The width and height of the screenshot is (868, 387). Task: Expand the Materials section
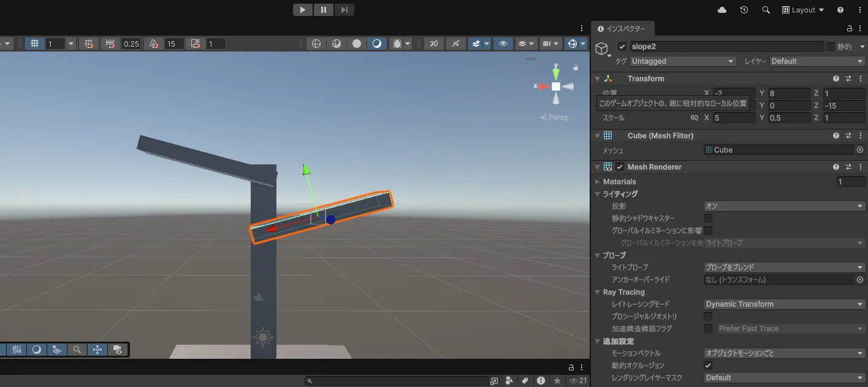pos(598,182)
